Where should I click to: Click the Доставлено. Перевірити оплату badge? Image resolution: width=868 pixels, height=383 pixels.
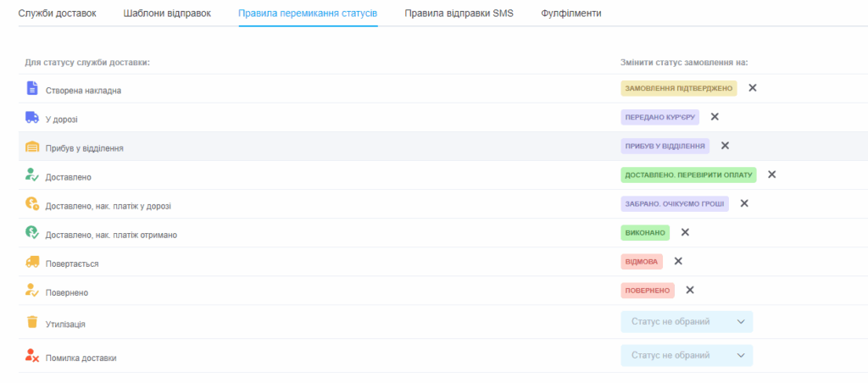coord(688,175)
